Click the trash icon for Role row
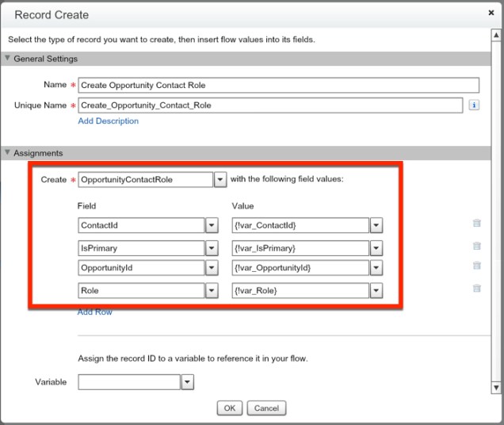 (476, 289)
